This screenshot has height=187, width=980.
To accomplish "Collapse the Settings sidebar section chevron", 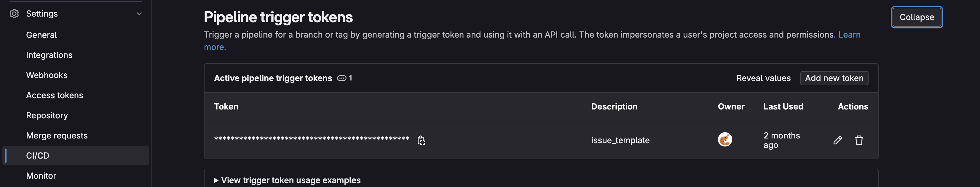I will click(x=139, y=14).
